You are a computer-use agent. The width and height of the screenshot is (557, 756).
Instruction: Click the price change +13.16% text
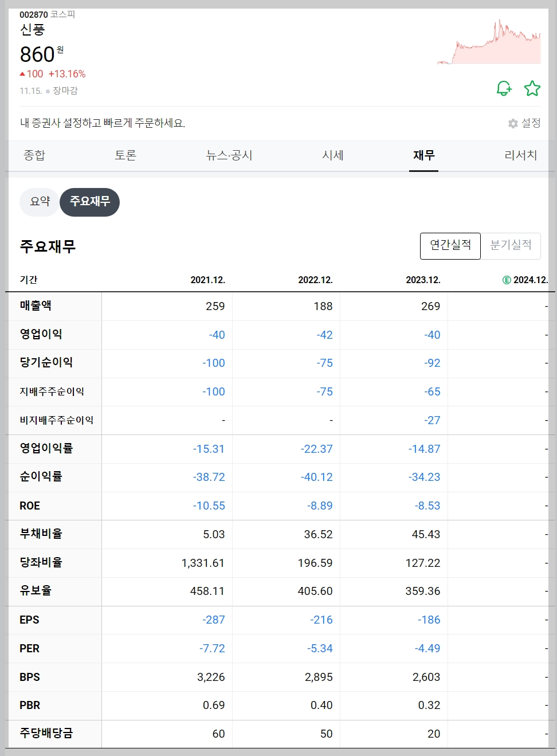[x=67, y=74]
